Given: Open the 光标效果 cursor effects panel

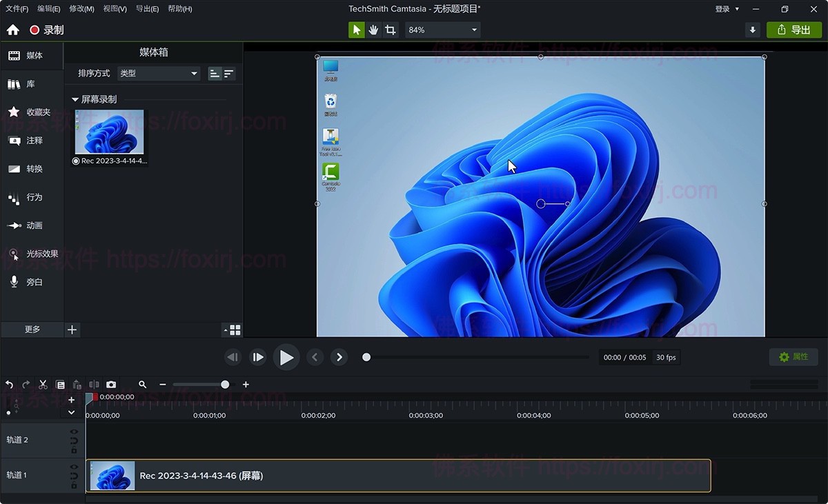Looking at the screenshot, I should pos(32,253).
